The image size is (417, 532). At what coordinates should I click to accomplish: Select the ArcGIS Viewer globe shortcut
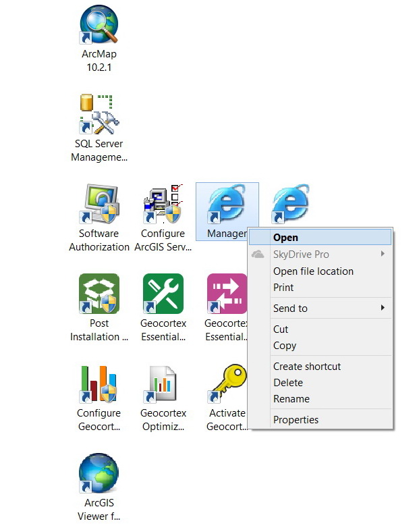(x=99, y=473)
